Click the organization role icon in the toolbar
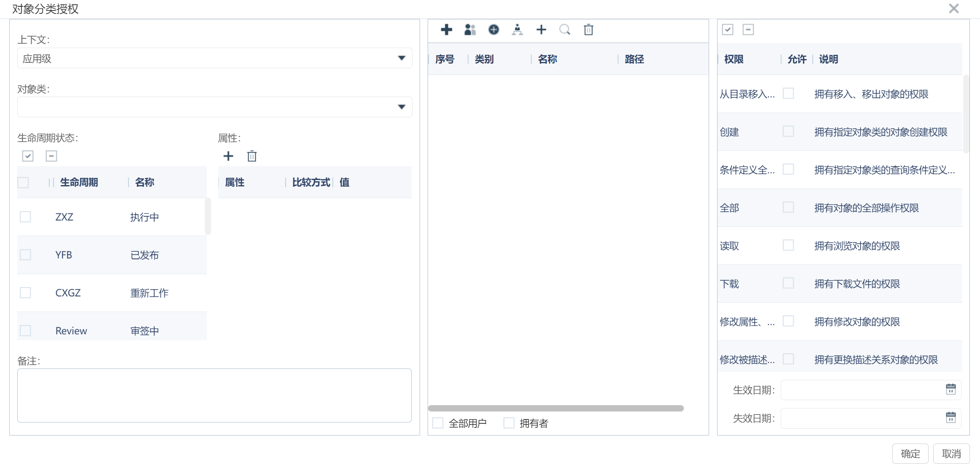This screenshot has width=980, height=468. pos(517,30)
